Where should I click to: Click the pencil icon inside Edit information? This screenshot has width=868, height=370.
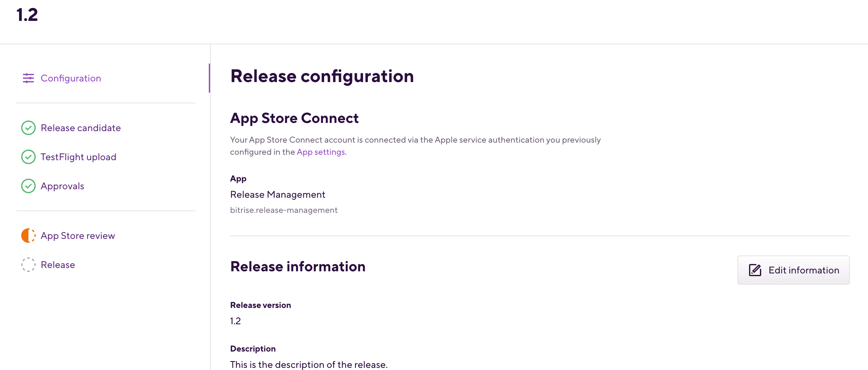tap(755, 269)
